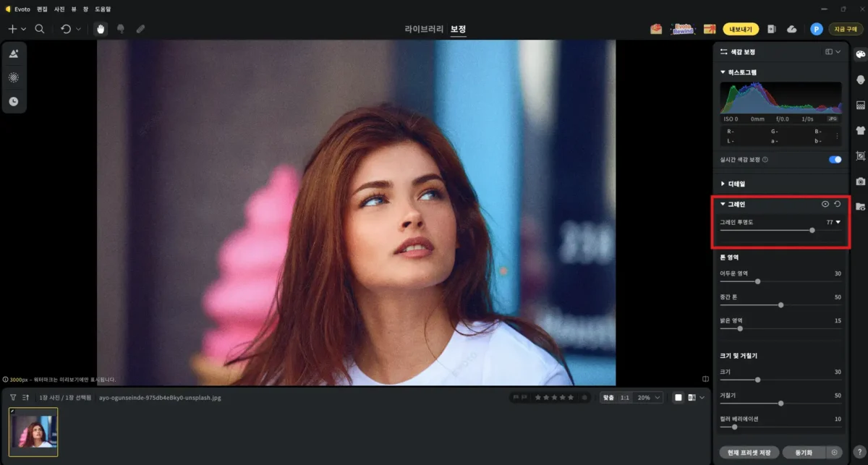Image resolution: width=868 pixels, height=465 pixels.
Task: Click the 현재 프리셋 저장 button
Action: click(749, 453)
